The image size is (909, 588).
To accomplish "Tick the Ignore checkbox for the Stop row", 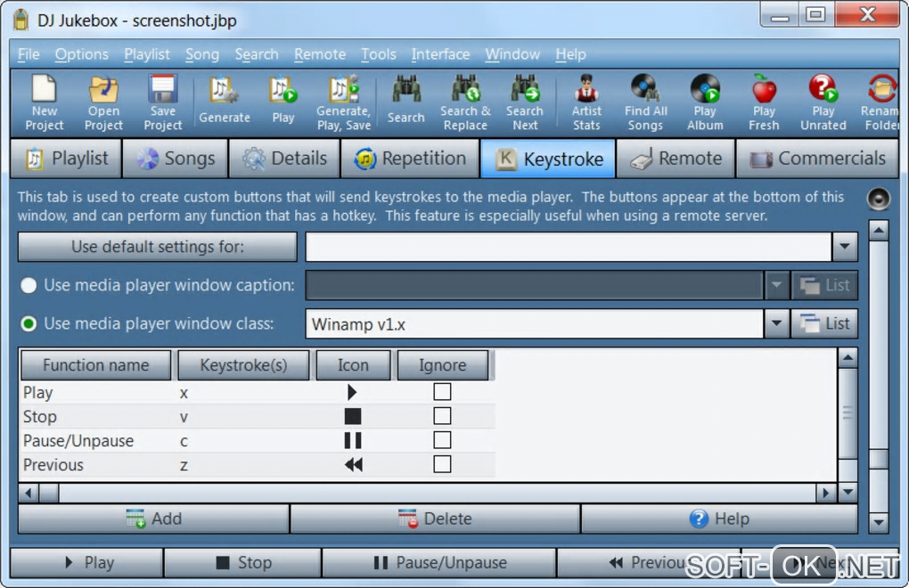I will coord(442,416).
